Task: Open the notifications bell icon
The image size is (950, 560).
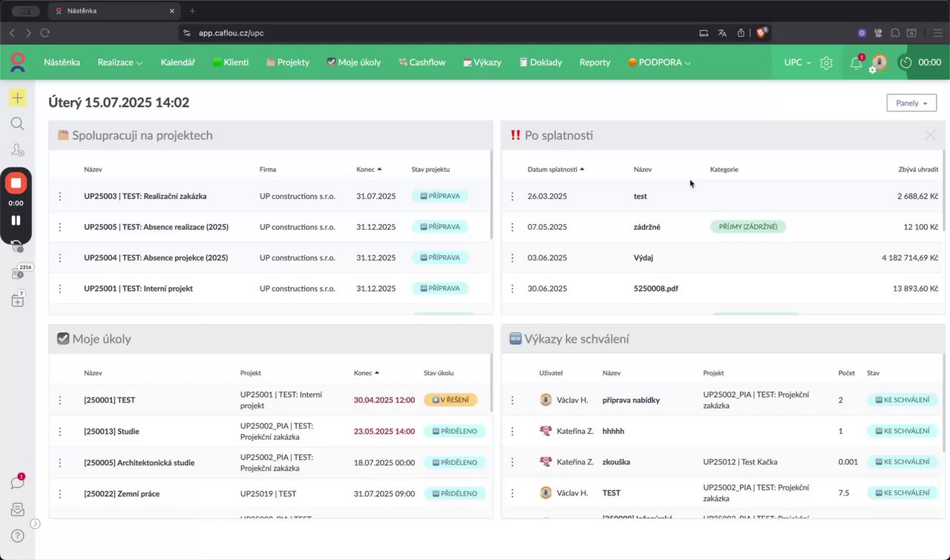Action: click(x=856, y=63)
